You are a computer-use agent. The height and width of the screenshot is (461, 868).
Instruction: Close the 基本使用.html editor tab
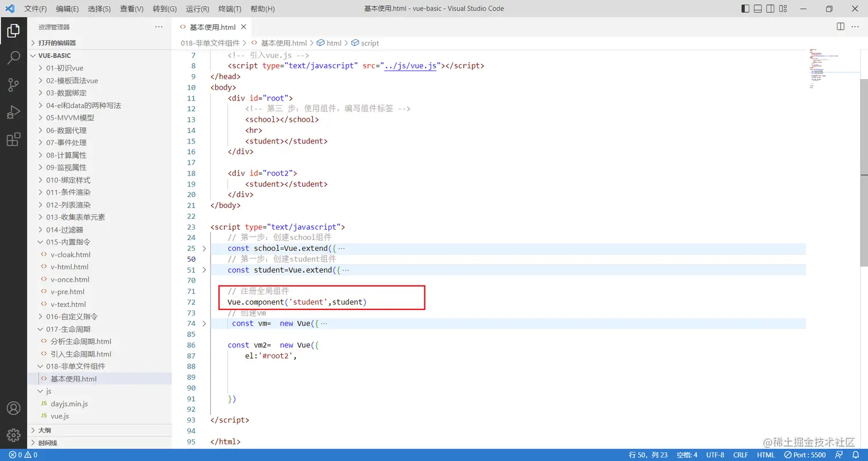244,27
